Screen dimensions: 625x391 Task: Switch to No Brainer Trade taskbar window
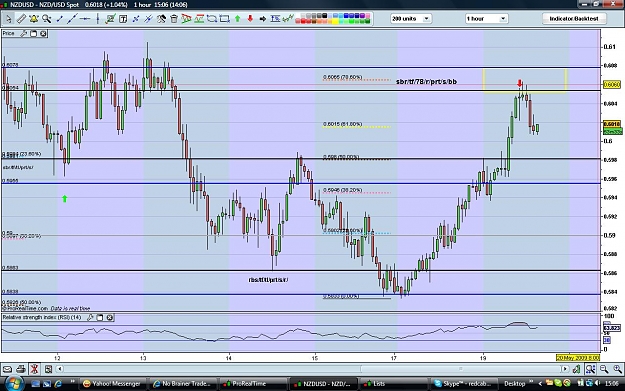183,384
